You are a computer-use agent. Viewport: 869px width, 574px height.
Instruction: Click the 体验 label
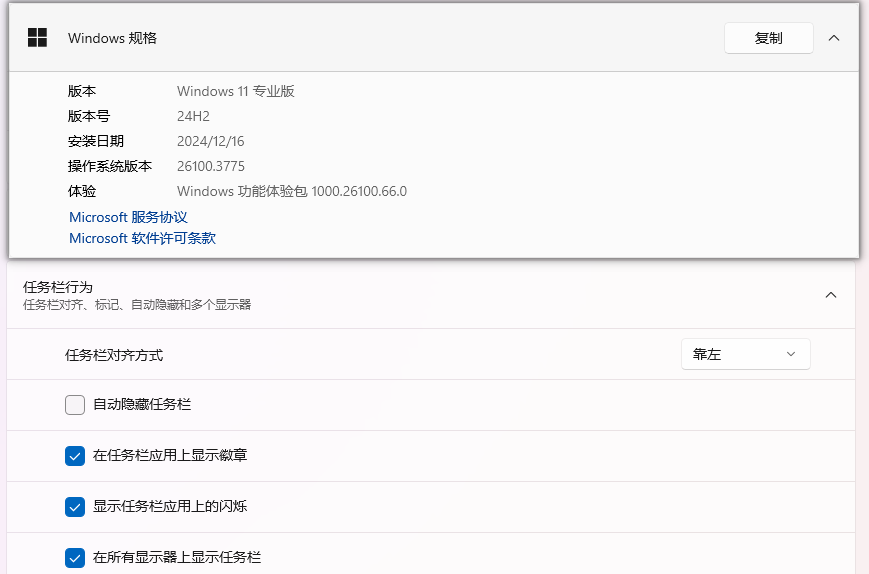pos(82,191)
